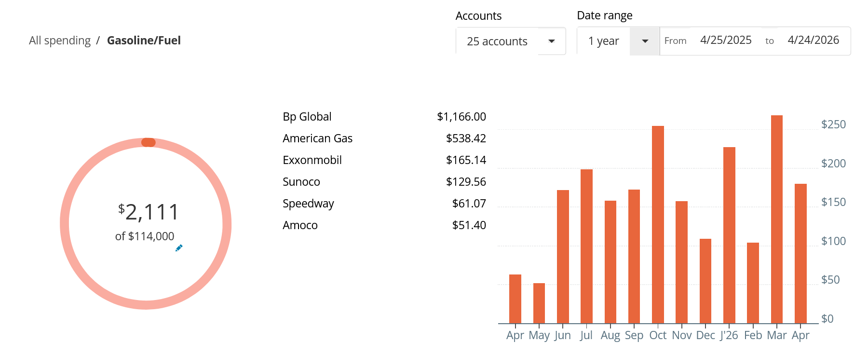Select the May spending bar
Image resolution: width=868 pixels, height=356 pixels.
539,303
